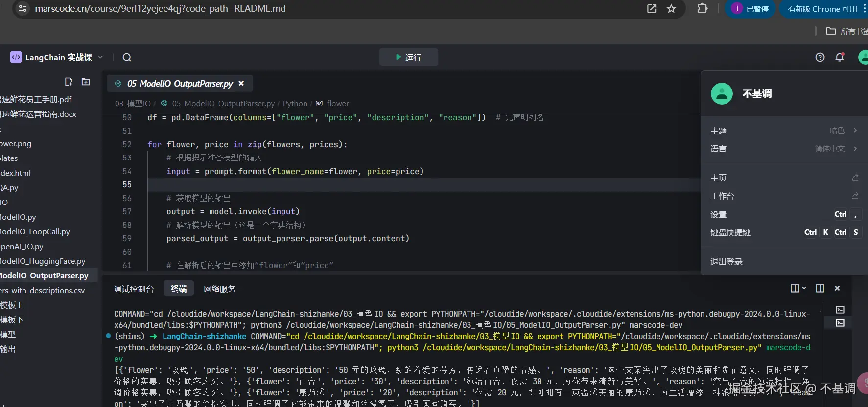
Task: Switch to the 调试控制台 tab
Action: 134,289
